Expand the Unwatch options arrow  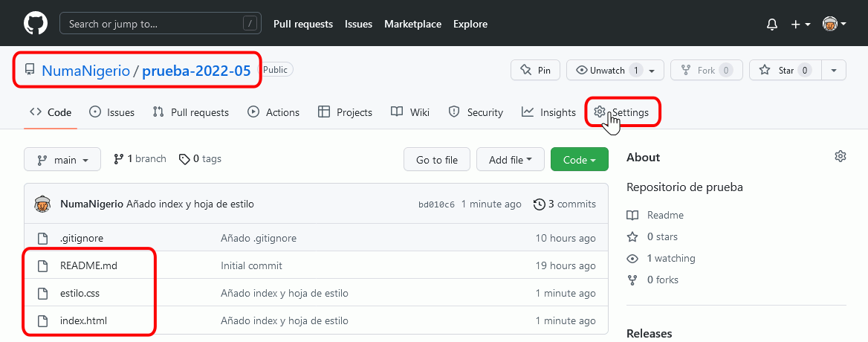(652, 71)
